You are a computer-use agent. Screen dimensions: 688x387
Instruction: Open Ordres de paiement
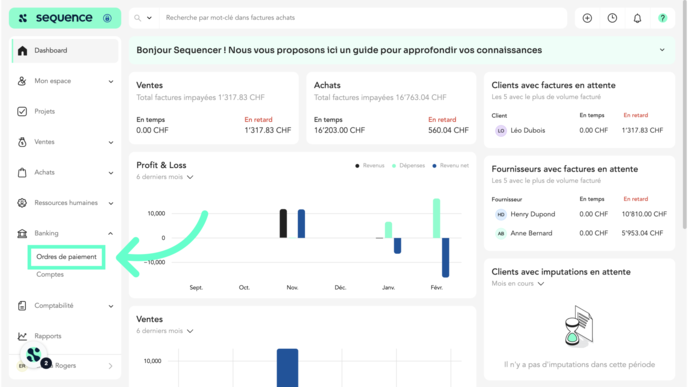point(66,257)
